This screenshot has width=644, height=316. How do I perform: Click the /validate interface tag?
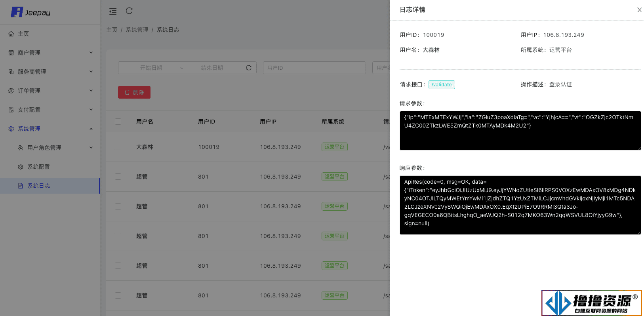point(442,85)
